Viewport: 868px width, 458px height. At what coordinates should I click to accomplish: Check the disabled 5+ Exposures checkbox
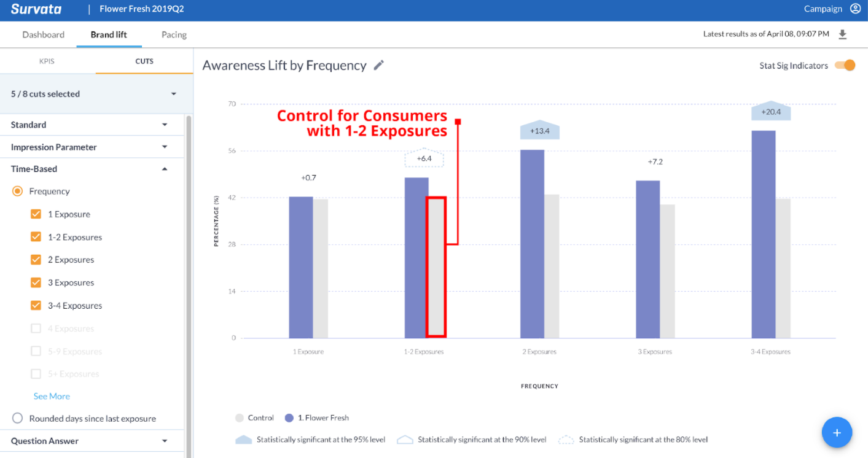pos(36,374)
